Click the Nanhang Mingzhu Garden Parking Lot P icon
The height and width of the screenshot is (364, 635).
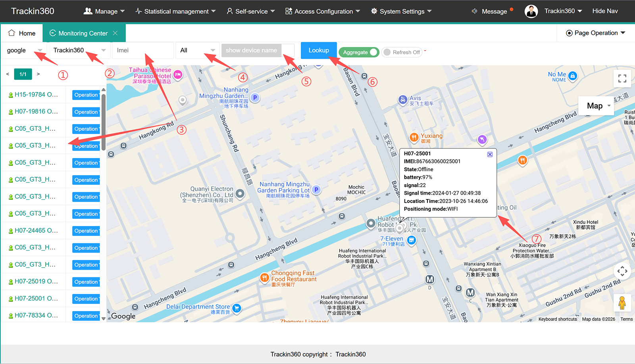(x=316, y=190)
